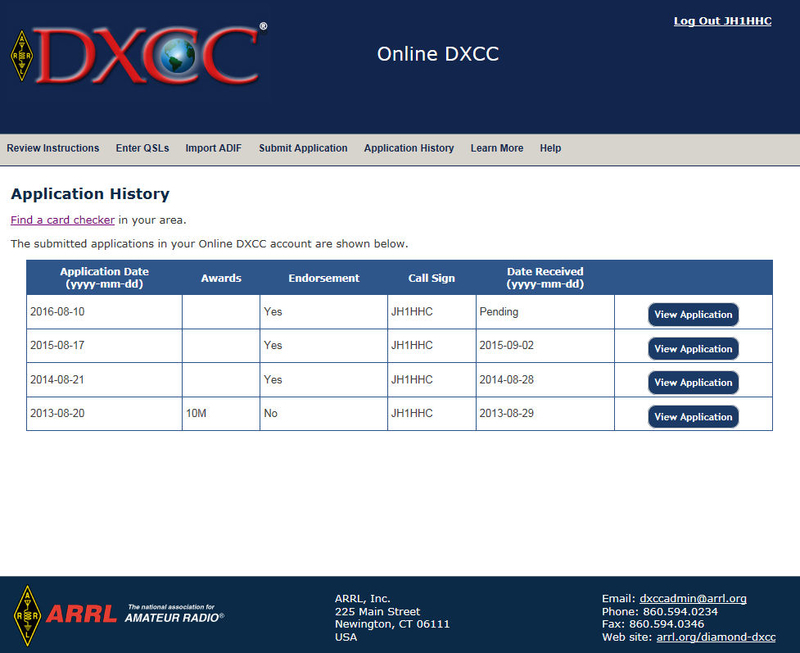
Task: View Application for the 2015-08-17 submission
Action: 693,348
